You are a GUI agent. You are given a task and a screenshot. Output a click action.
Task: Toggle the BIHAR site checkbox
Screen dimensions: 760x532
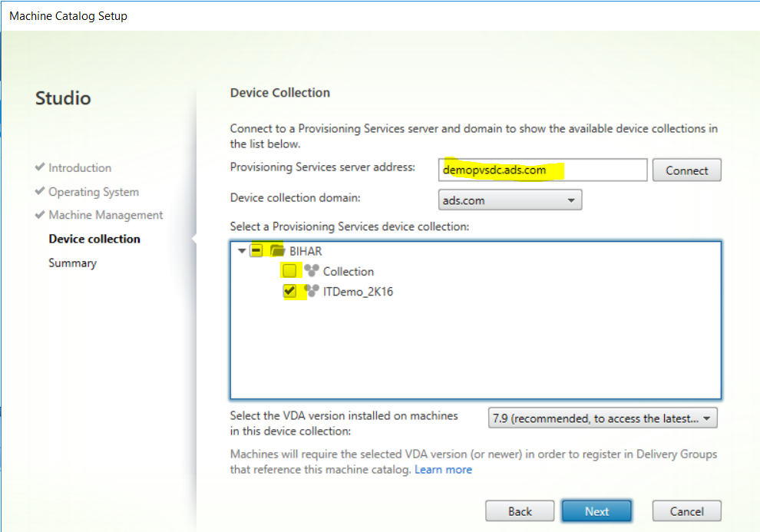tap(256, 250)
